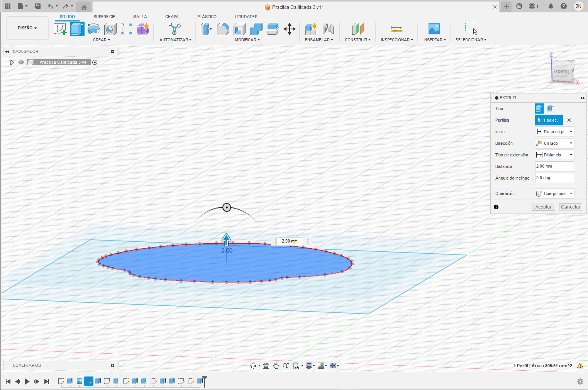Screen dimensions: 588x390
Task: Switch to the SUPERFICIE tab
Action: (104, 17)
